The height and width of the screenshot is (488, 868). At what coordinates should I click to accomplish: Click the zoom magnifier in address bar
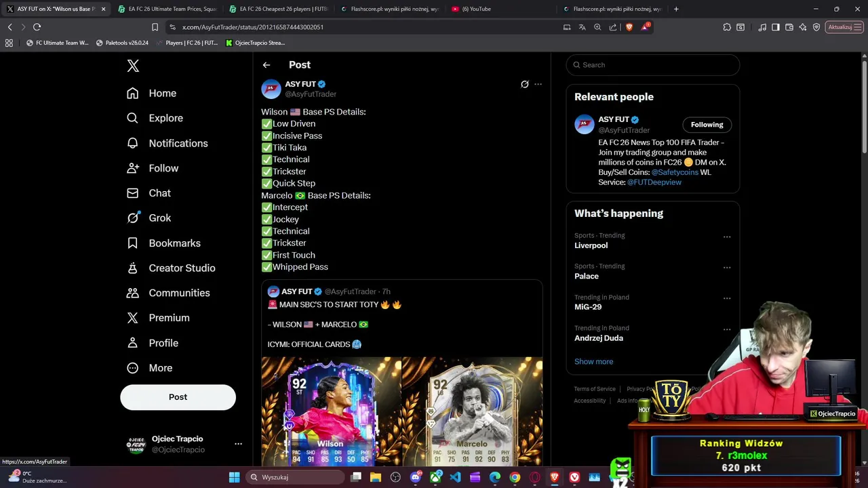[x=597, y=27]
